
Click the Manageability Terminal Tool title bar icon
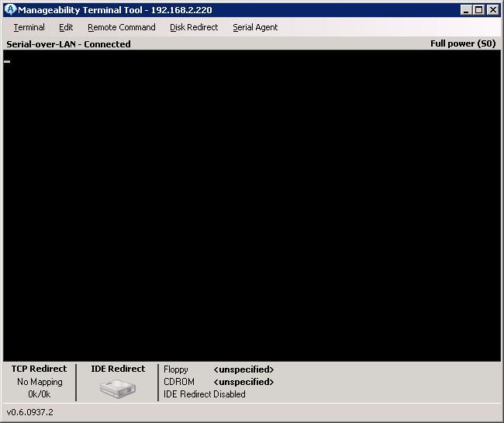[x=10, y=9]
